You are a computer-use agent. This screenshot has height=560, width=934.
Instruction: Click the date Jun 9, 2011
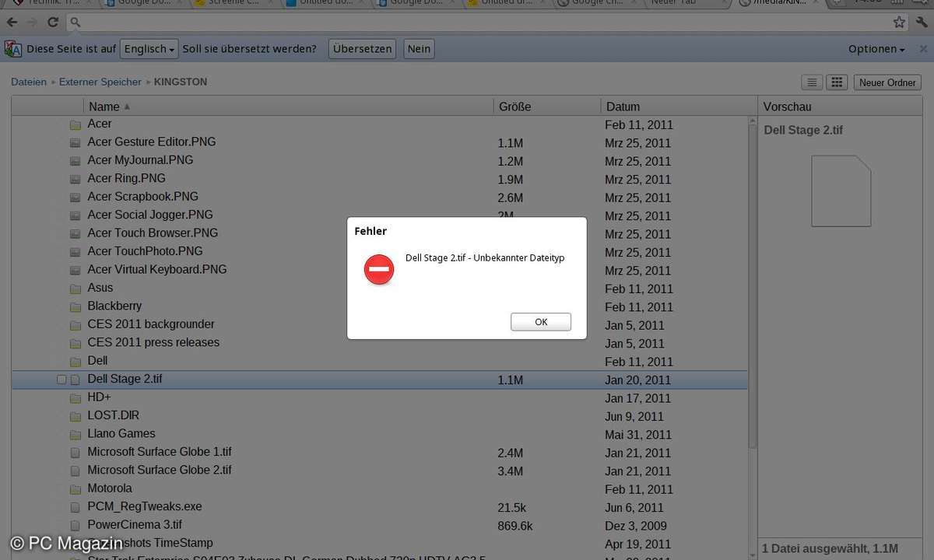pos(634,416)
